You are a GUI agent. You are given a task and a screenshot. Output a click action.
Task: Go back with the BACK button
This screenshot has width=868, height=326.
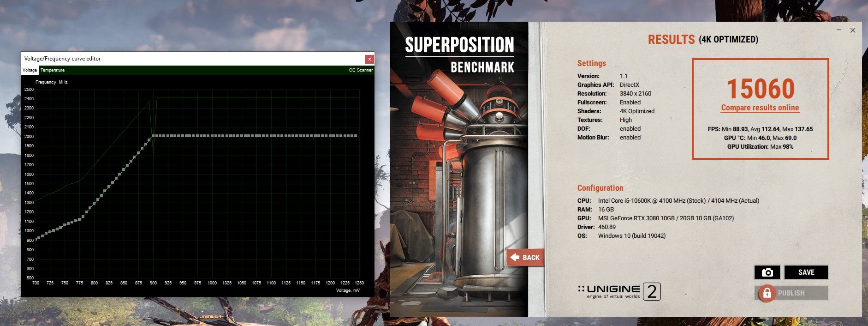click(525, 258)
